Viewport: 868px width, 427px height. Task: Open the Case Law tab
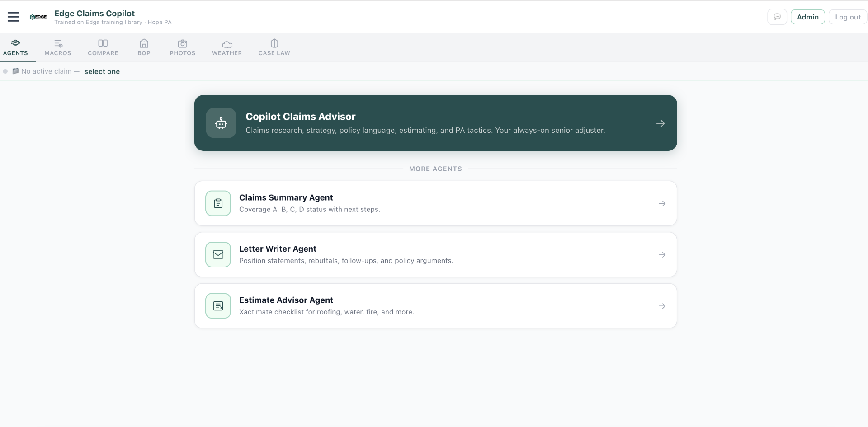[x=274, y=47]
